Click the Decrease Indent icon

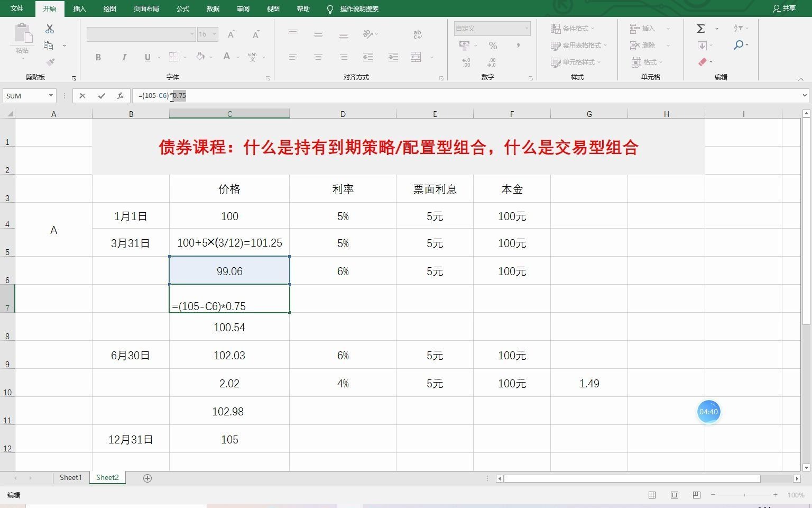(368, 57)
